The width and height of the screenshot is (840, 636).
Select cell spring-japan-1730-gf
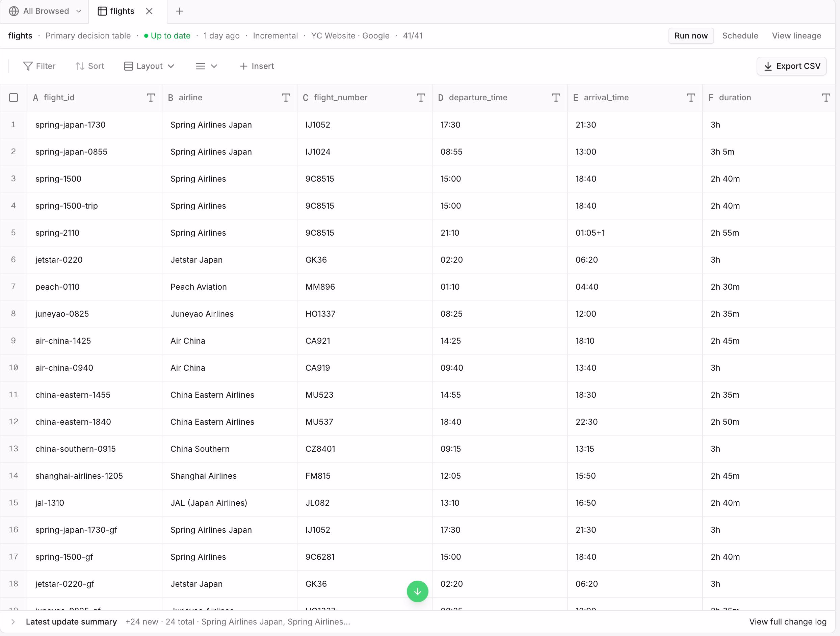coord(95,530)
